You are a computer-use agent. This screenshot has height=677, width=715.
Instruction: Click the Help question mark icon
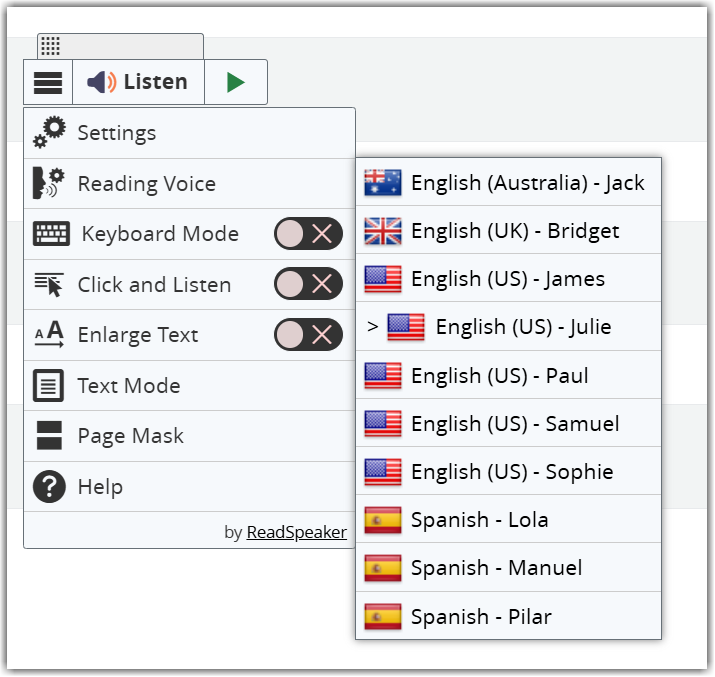49,486
